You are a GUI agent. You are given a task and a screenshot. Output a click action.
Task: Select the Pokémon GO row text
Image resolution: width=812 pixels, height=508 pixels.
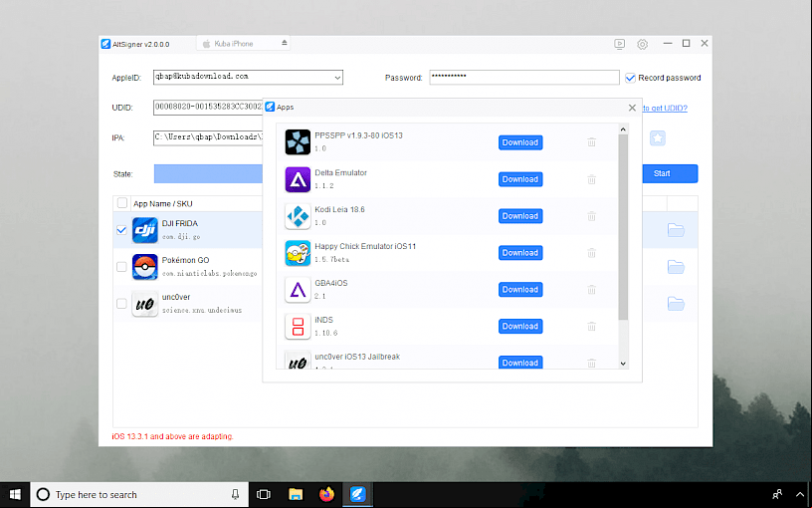click(209, 266)
